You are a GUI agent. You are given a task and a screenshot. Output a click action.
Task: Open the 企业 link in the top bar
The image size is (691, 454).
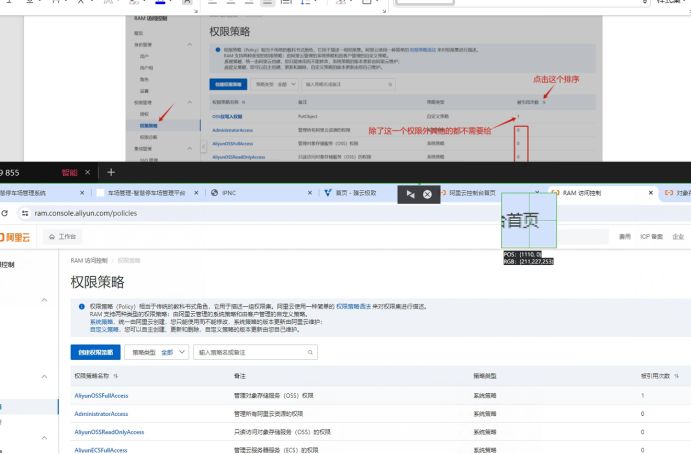[x=678, y=237]
